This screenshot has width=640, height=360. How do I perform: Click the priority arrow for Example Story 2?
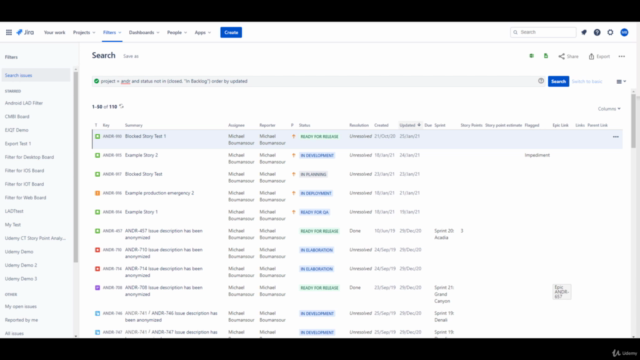click(293, 155)
